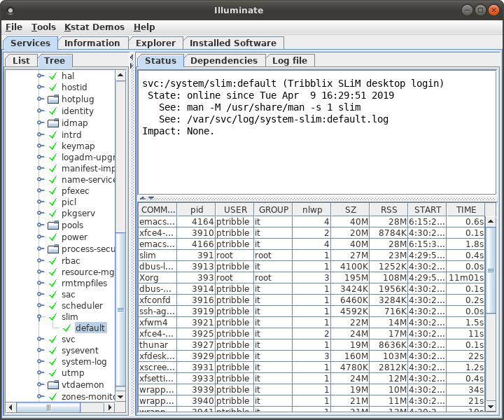The height and width of the screenshot is (420, 504).
Task: Expand the svc tree node
Action: click(40, 339)
